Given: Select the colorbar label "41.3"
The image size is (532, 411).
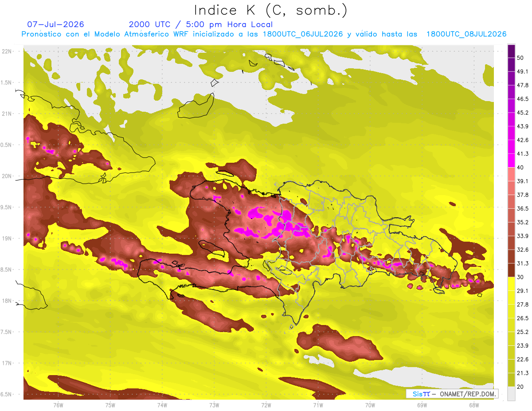Looking at the screenshot, I should (523, 153).
